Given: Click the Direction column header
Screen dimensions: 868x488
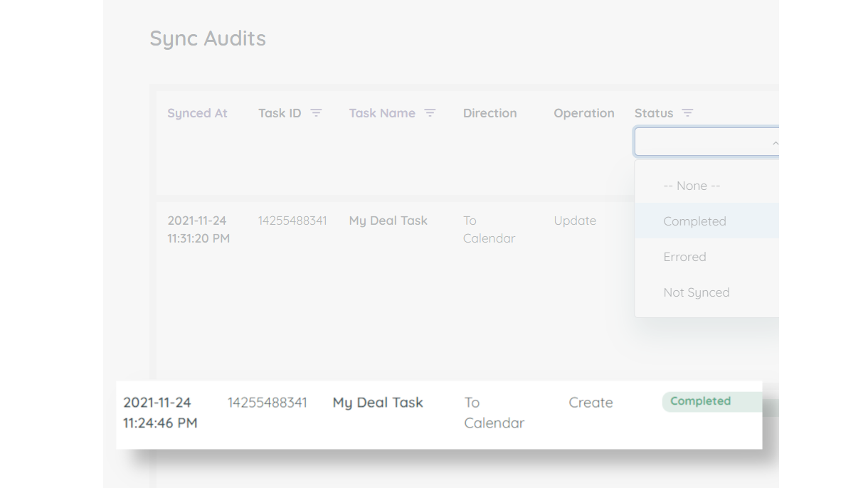Looking at the screenshot, I should [x=489, y=113].
